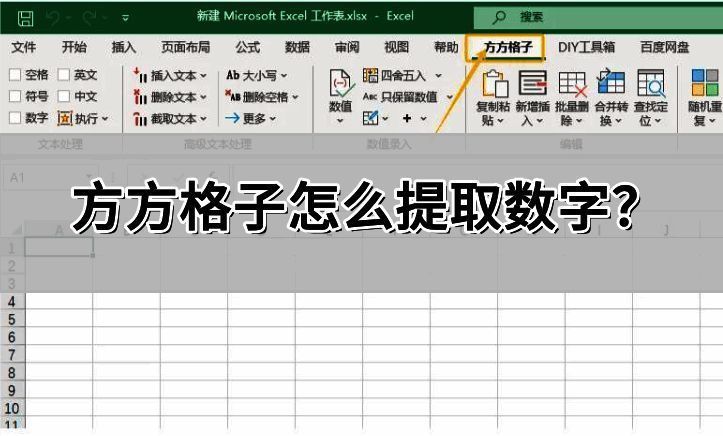Screen dimensions: 723x436
Task: Select row 7 header
Action: (12, 355)
